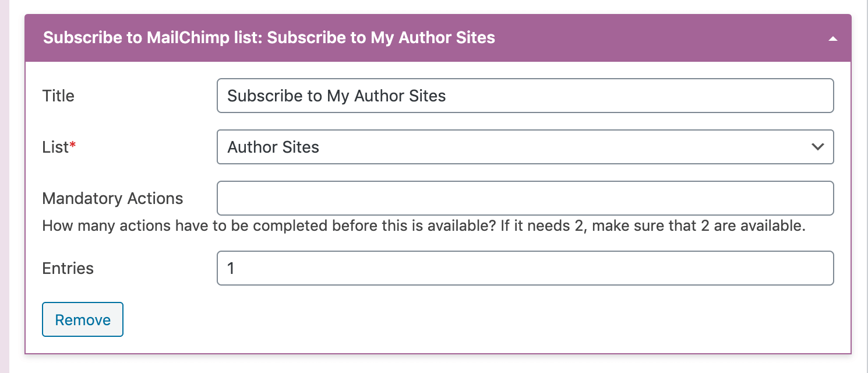Collapse the Subscribe to MailChimp list panel
868x373 pixels.
point(832,38)
